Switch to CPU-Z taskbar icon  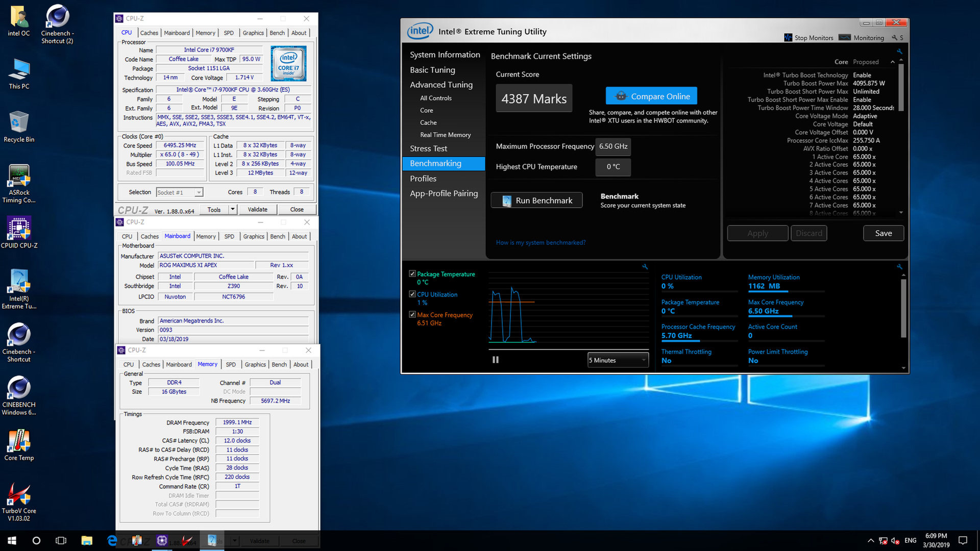pyautogui.click(x=162, y=541)
